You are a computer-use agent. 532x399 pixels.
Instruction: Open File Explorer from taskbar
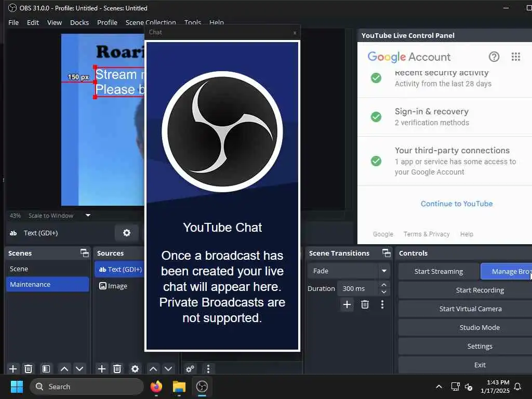(x=179, y=387)
